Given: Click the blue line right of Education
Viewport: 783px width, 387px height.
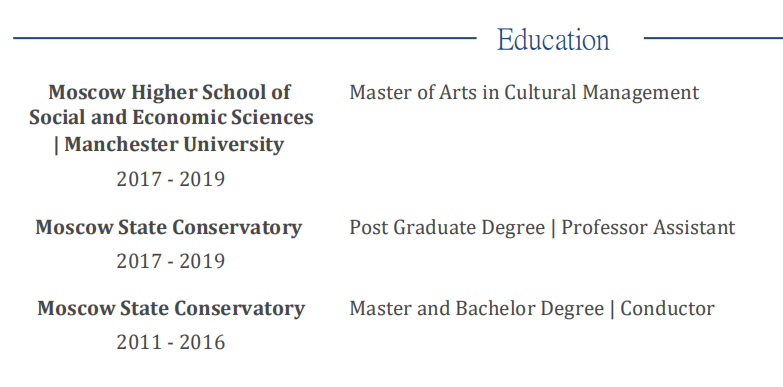Looking at the screenshot, I should [x=714, y=37].
